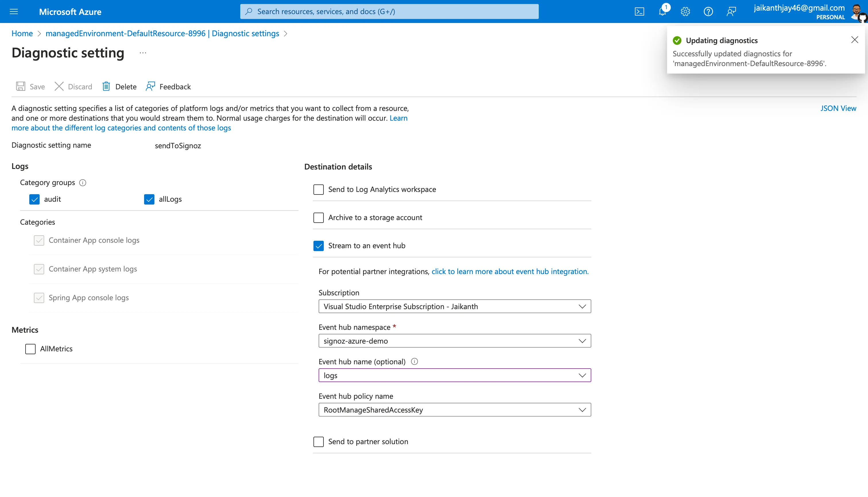The width and height of the screenshot is (868, 497).
Task: Open the notifications bell
Action: [662, 11]
